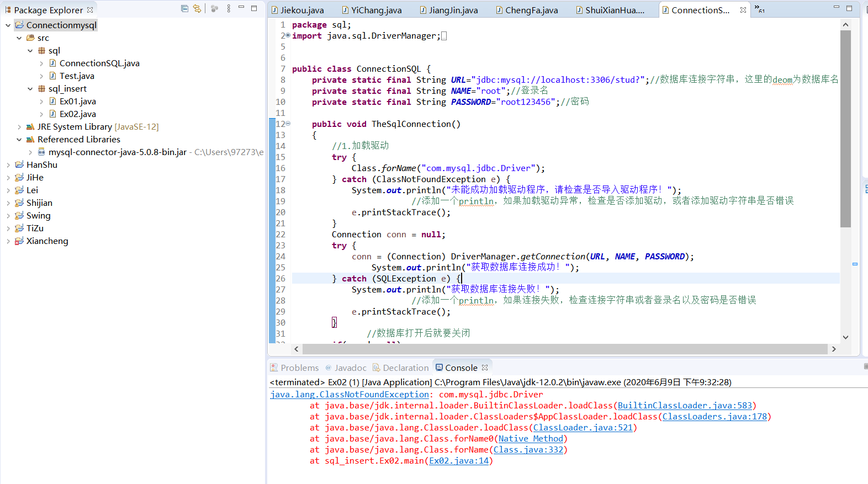The width and height of the screenshot is (868, 484).
Task: Click the HanShu project icon
Action: [19, 164]
